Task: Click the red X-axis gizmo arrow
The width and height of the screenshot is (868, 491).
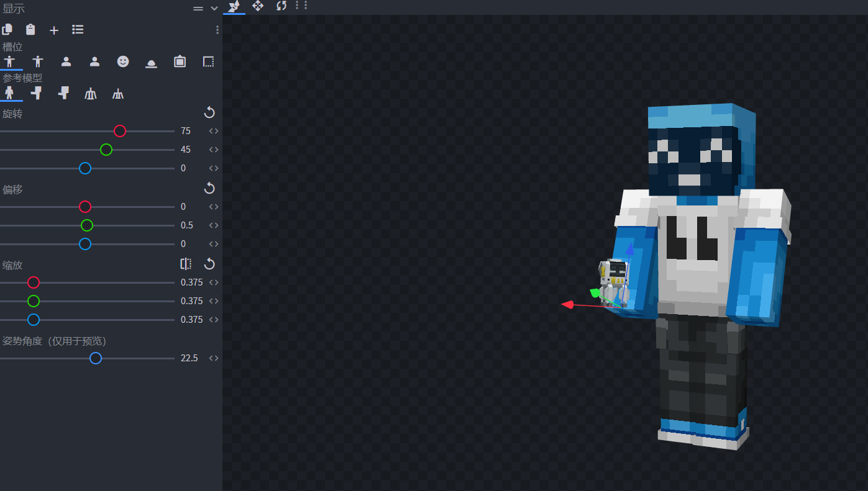Action: [x=567, y=304]
